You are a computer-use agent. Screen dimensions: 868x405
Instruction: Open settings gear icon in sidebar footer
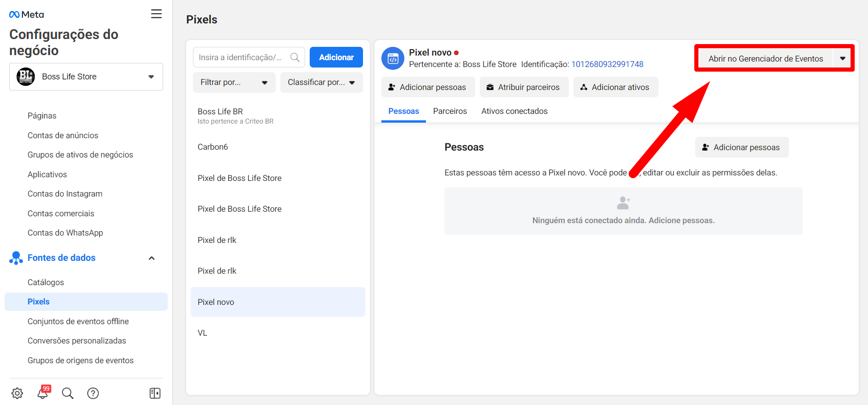(17, 393)
